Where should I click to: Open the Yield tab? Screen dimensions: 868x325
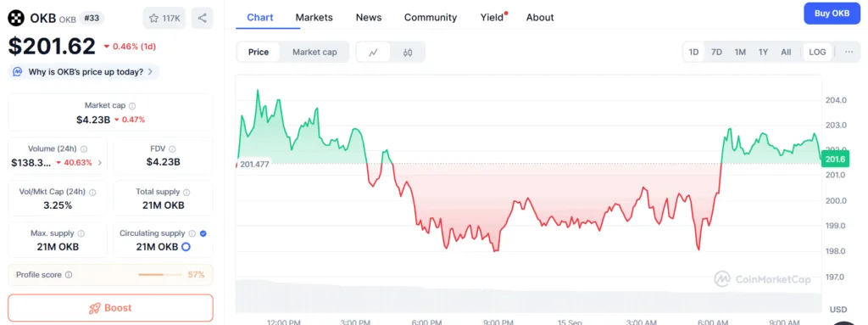[x=492, y=17]
